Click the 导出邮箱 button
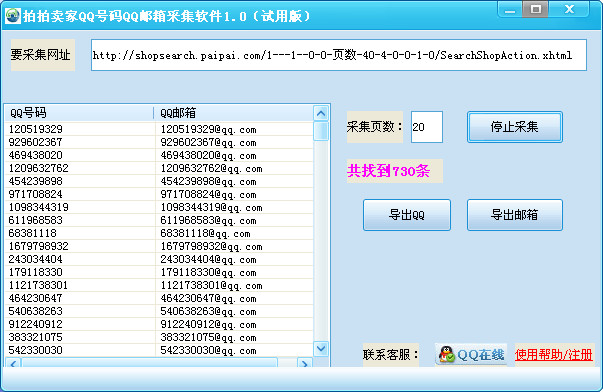Image resolution: width=603 pixels, height=392 pixels. pos(515,215)
